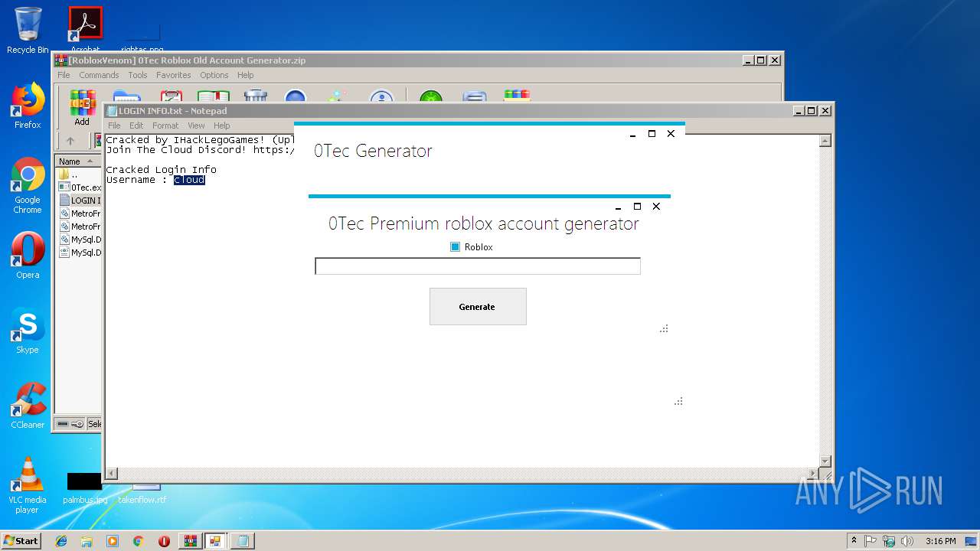This screenshot has width=980, height=551.
Task: Open Notepad File menu
Action: (x=114, y=126)
